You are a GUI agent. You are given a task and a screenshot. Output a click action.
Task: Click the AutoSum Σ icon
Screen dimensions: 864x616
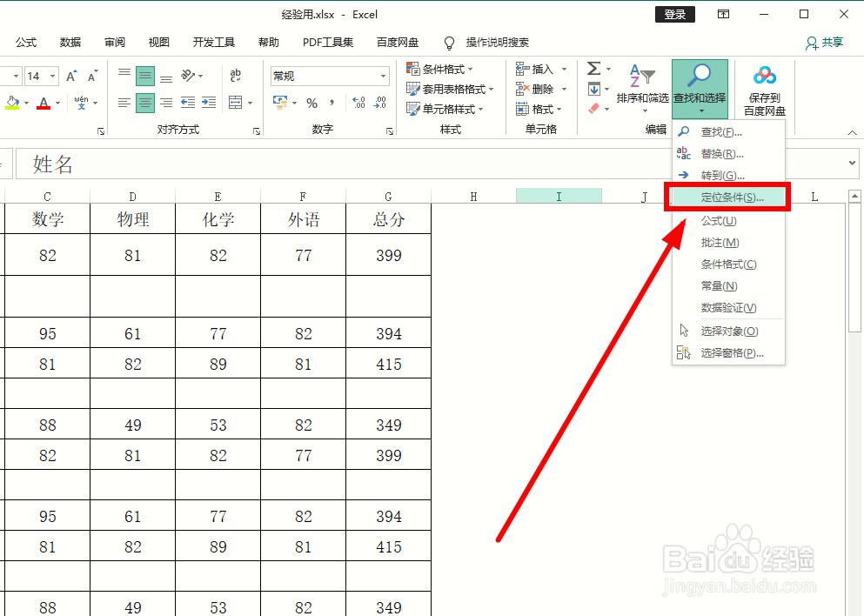click(x=594, y=68)
